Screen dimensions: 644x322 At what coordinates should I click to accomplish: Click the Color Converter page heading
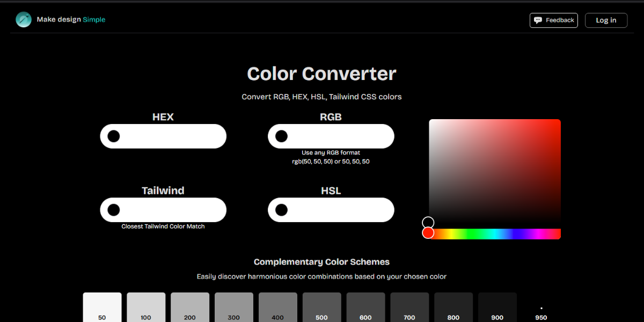coord(321,74)
